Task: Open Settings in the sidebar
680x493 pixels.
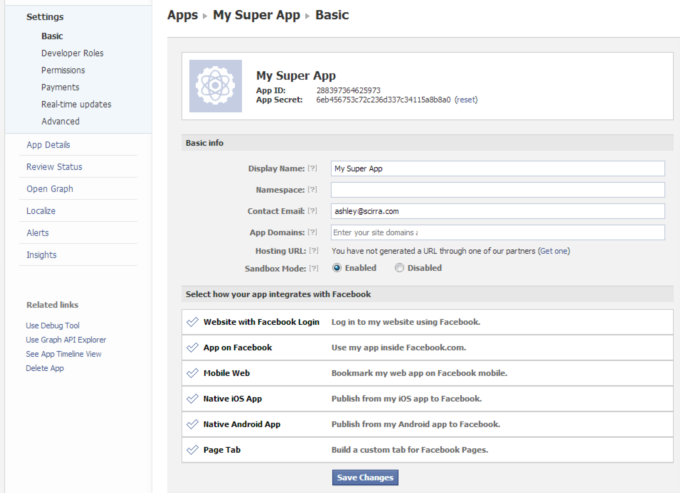Action: coord(45,17)
